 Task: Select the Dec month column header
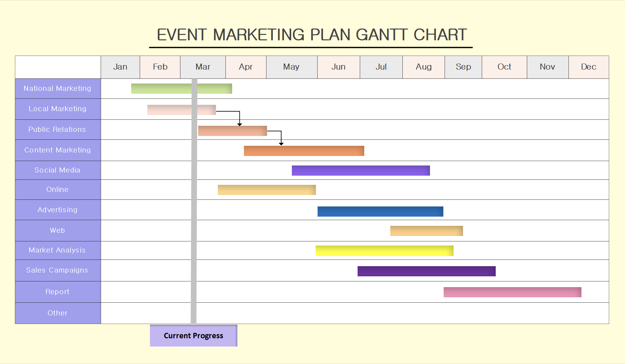tap(588, 67)
